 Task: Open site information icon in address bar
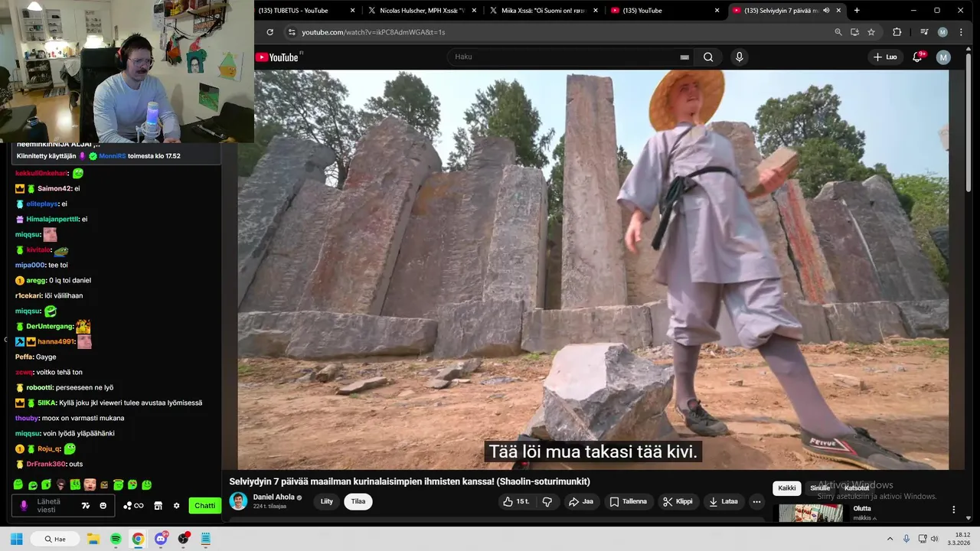[x=291, y=32]
